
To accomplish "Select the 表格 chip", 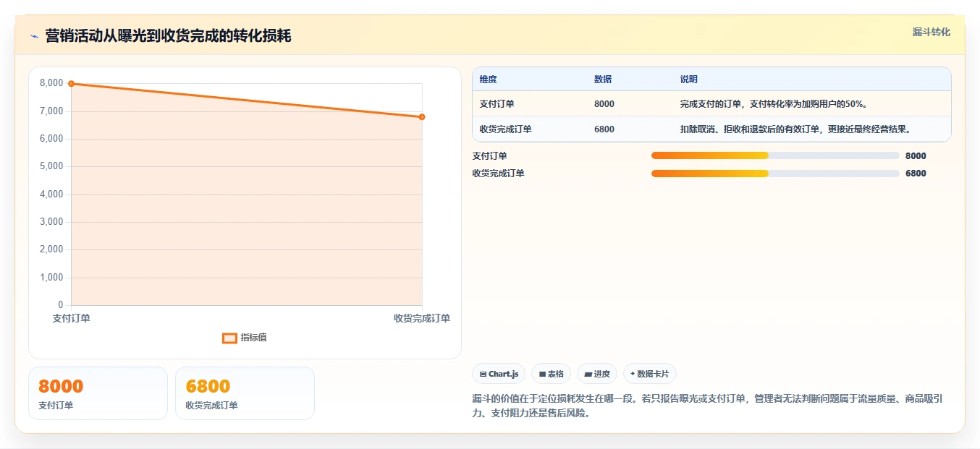I will (x=551, y=374).
